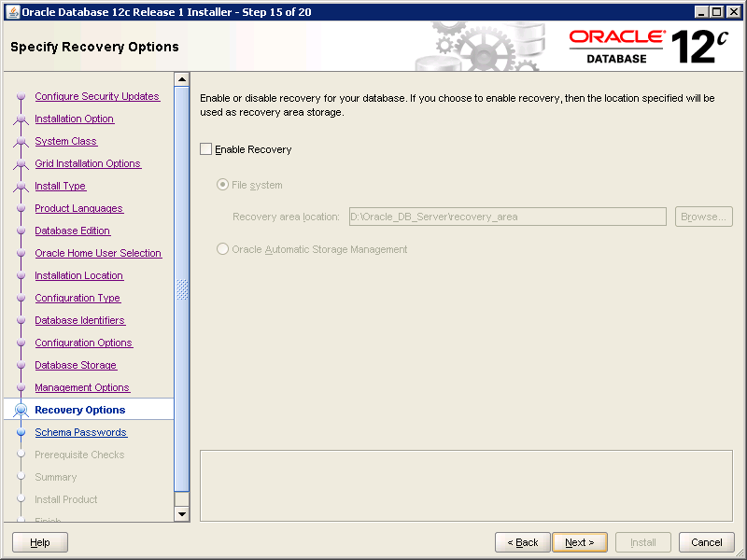The height and width of the screenshot is (560, 747).
Task: Click the Summary step bullet icon
Action: click(x=21, y=477)
